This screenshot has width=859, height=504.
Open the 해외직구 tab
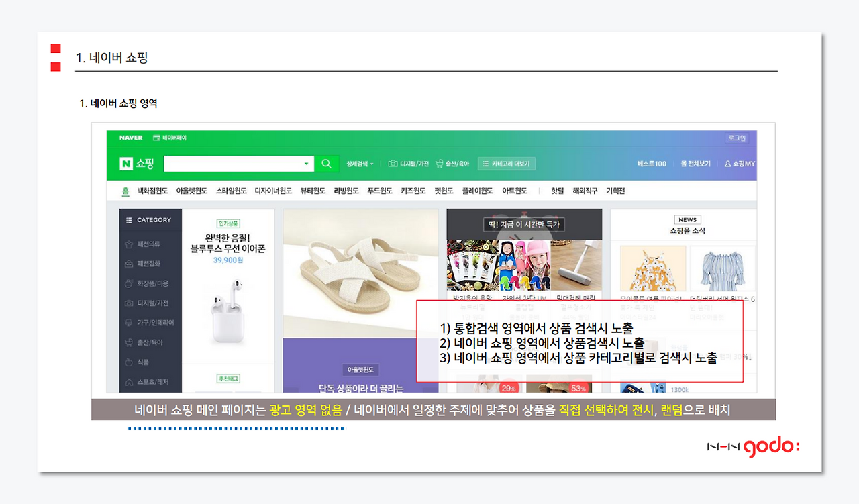click(x=585, y=191)
